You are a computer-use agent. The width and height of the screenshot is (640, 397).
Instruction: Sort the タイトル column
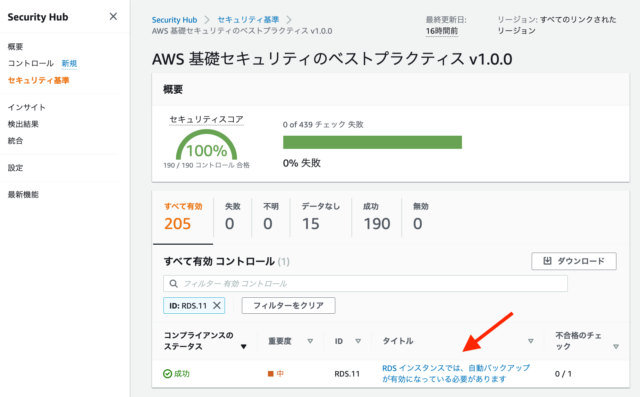click(531, 341)
